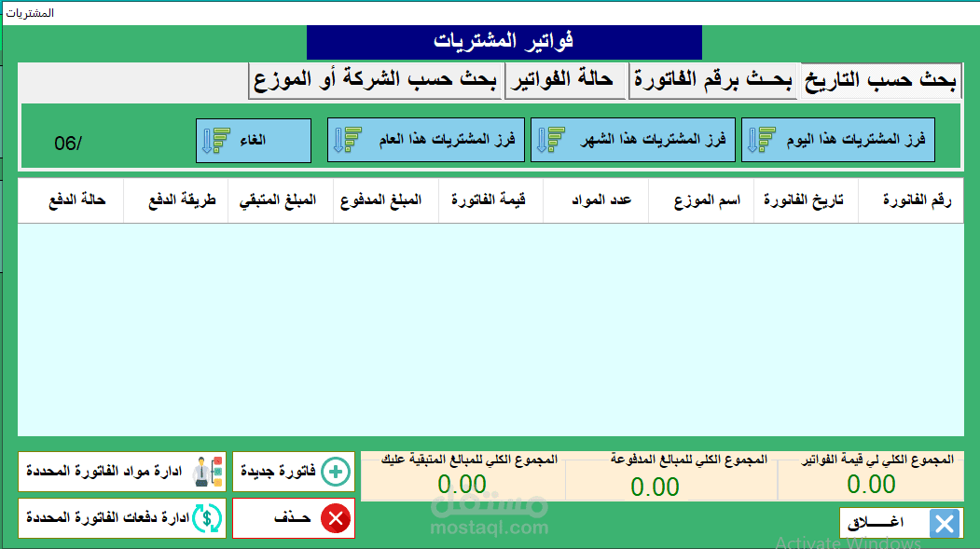Click فواتير المشتريات header banner
The height and width of the screenshot is (549, 980).
(504, 42)
